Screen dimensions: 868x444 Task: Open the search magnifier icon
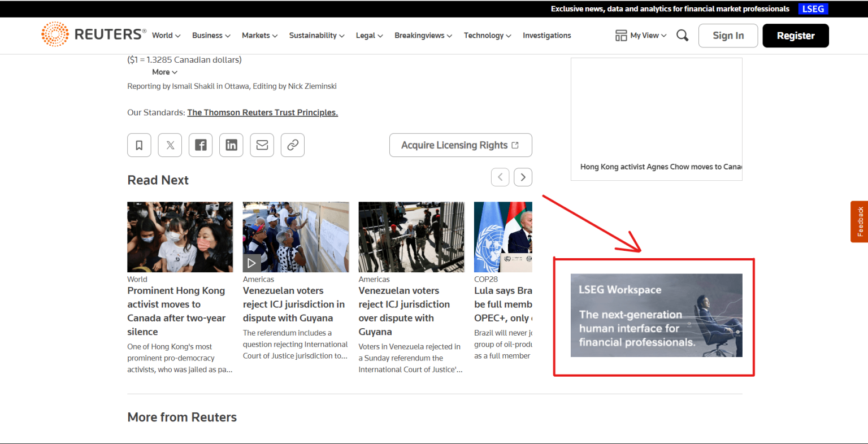point(682,35)
